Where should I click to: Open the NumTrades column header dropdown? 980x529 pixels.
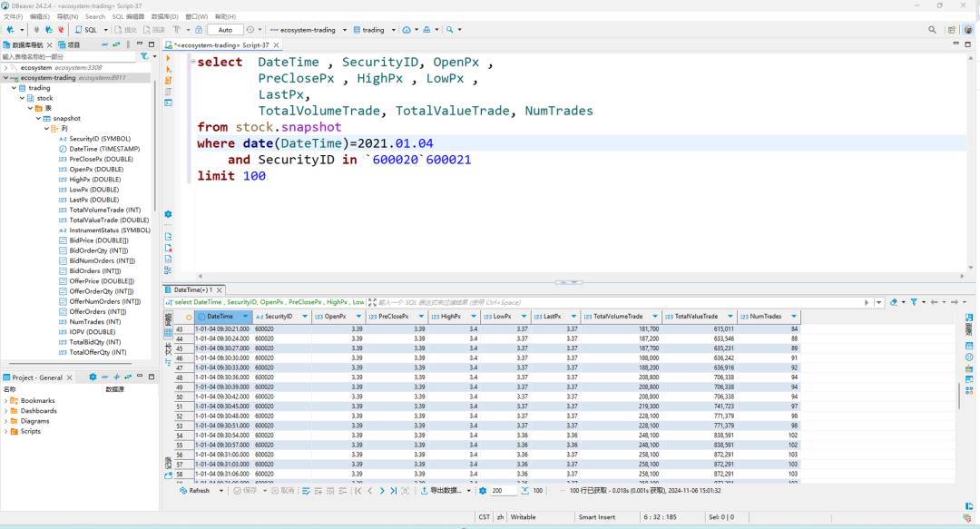point(794,317)
